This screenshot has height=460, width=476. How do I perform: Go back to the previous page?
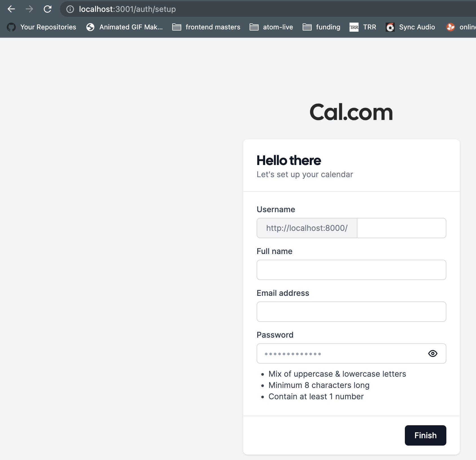point(12,9)
